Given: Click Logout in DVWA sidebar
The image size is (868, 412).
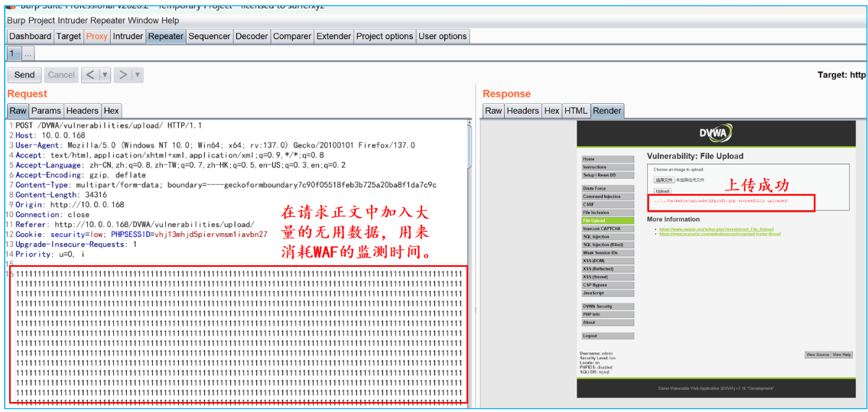Looking at the screenshot, I should click(x=608, y=336).
